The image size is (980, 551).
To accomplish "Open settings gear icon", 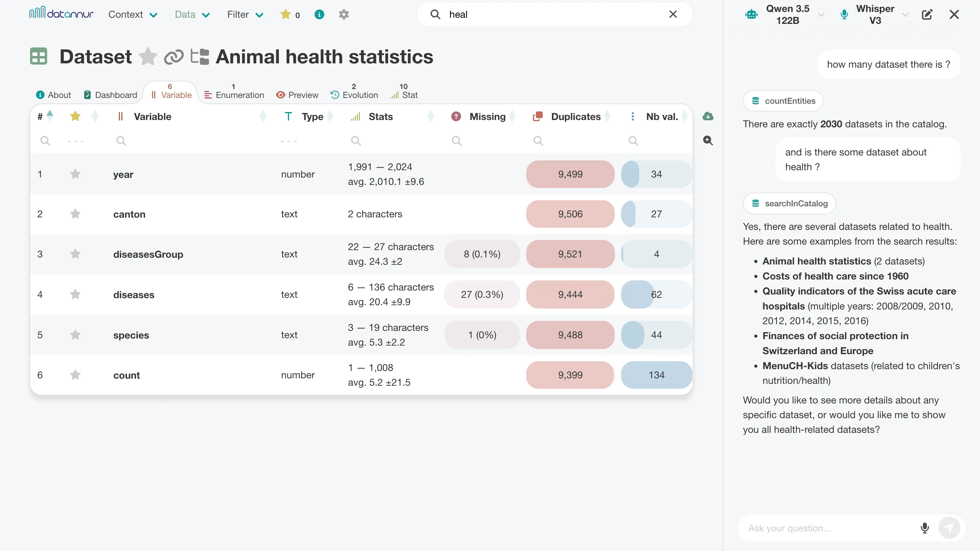I will tap(344, 14).
